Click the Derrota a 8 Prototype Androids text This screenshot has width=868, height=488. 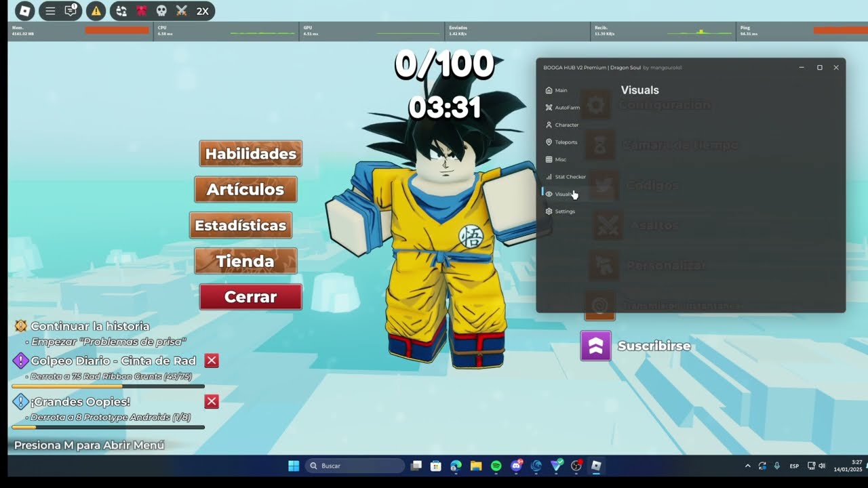(x=111, y=418)
